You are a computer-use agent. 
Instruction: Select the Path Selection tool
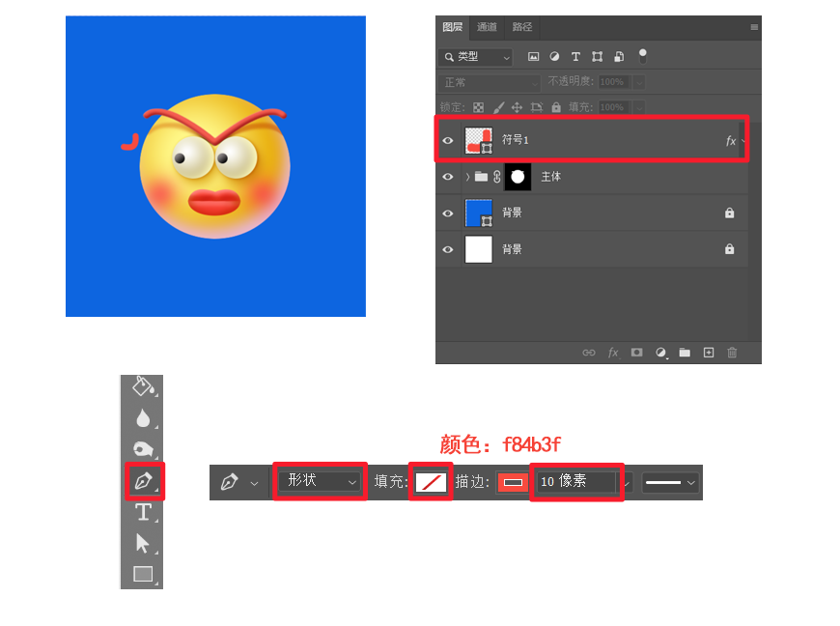point(142,543)
